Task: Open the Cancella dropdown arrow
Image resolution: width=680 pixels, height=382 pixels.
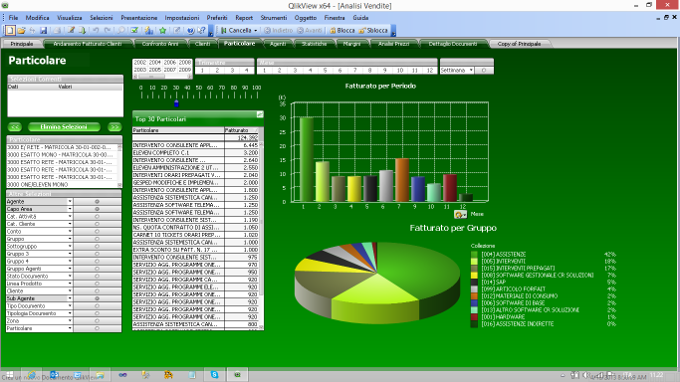Action: 255,30
